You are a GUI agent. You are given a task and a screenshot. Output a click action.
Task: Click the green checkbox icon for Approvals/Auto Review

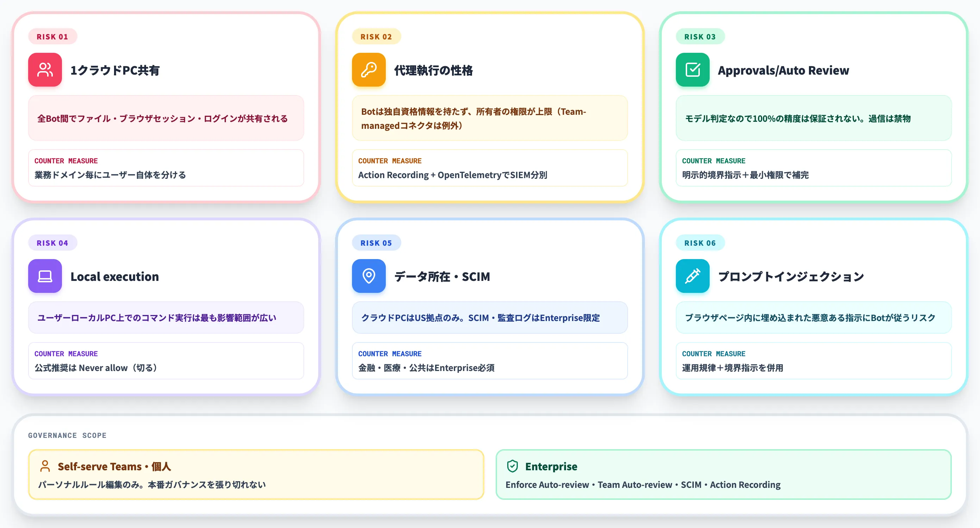point(692,70)
